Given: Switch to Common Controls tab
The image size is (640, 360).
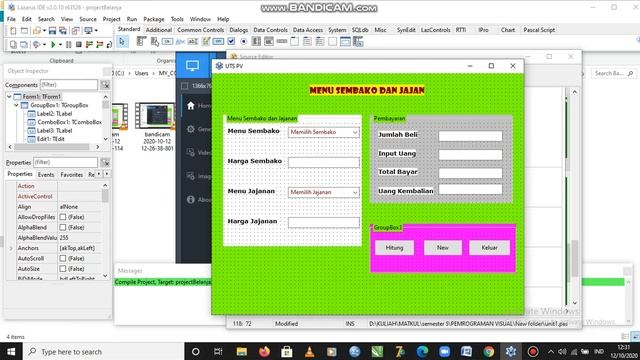Looking at the screenshot, I should coord(200,30).
